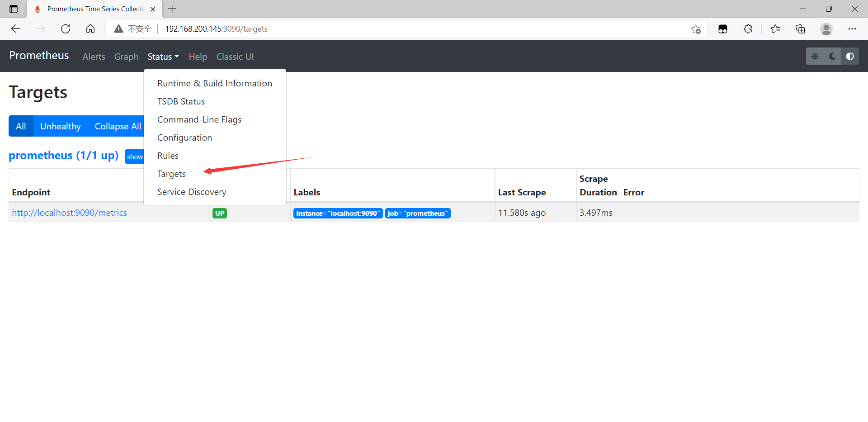Collapse the Status dropdown menu
Screen dimensions: 868x422
(x=163, y=57)
